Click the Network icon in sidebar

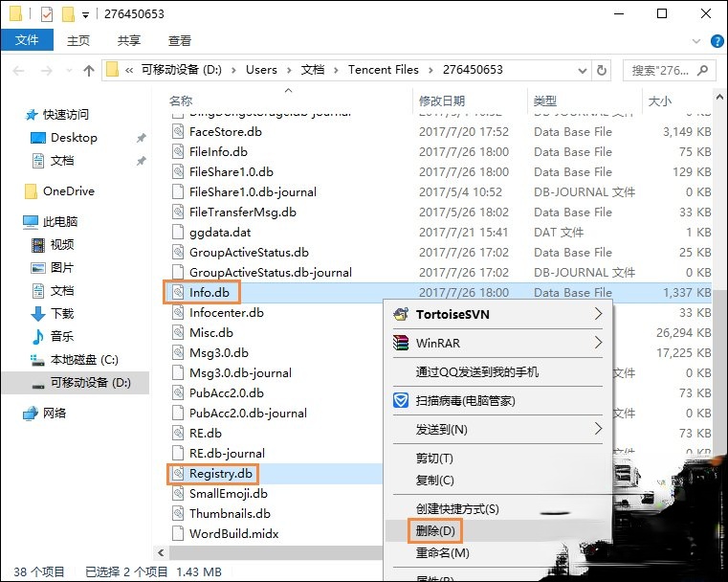tap(31, 413)
